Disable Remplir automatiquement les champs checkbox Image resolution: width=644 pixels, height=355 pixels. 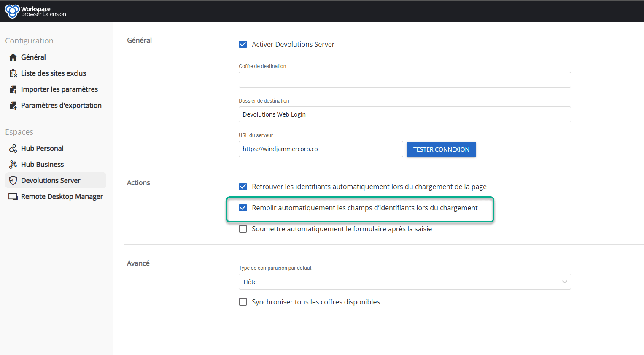(243, 208)
